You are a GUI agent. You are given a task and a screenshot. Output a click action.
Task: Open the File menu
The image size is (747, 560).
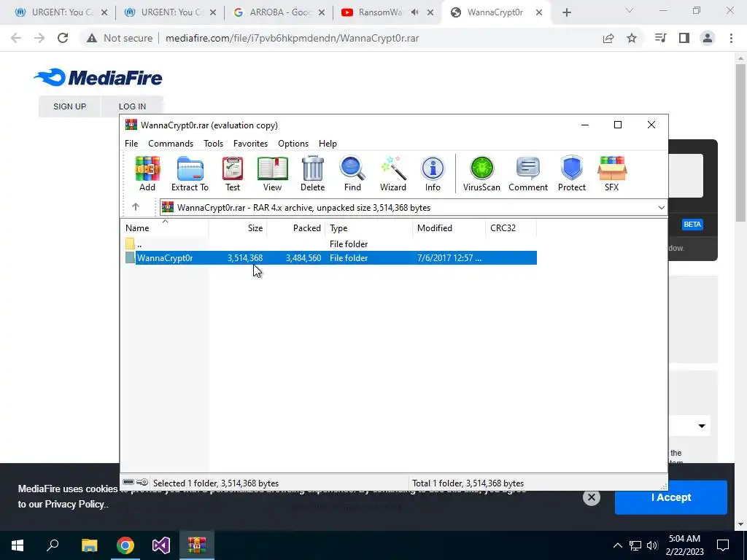(x=131, y=144)
